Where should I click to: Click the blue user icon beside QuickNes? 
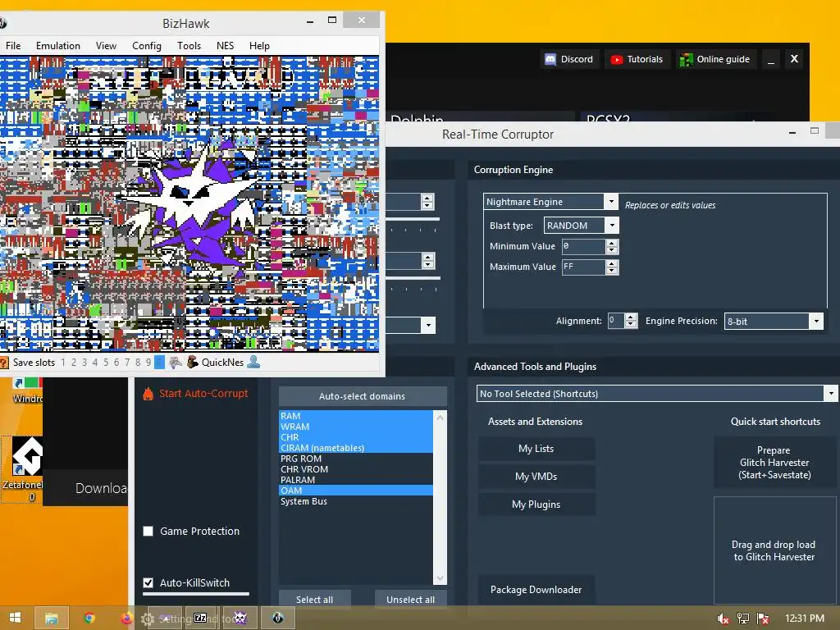click(253, 363)
